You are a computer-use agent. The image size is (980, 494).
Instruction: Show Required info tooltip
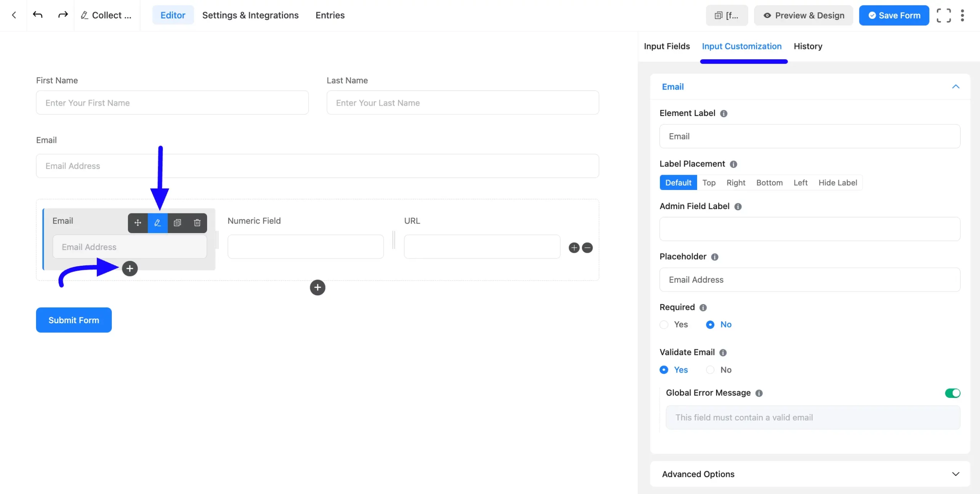[x=703, y=308]
